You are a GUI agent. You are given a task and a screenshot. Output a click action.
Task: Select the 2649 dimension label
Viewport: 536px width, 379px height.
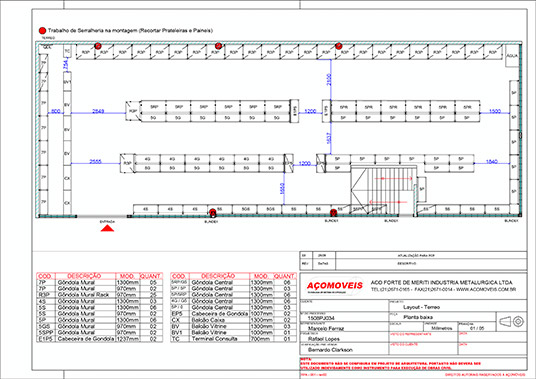[x=98, y=111]
